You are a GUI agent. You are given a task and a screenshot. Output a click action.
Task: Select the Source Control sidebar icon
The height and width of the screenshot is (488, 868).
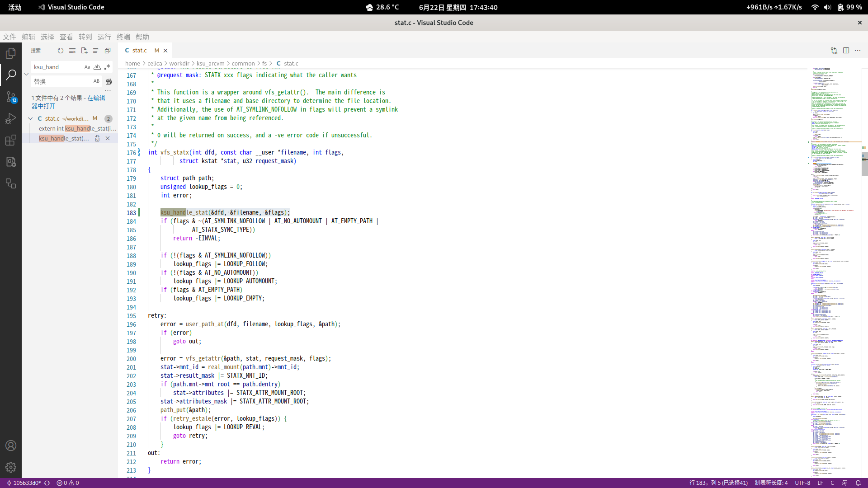pos(11,97)
